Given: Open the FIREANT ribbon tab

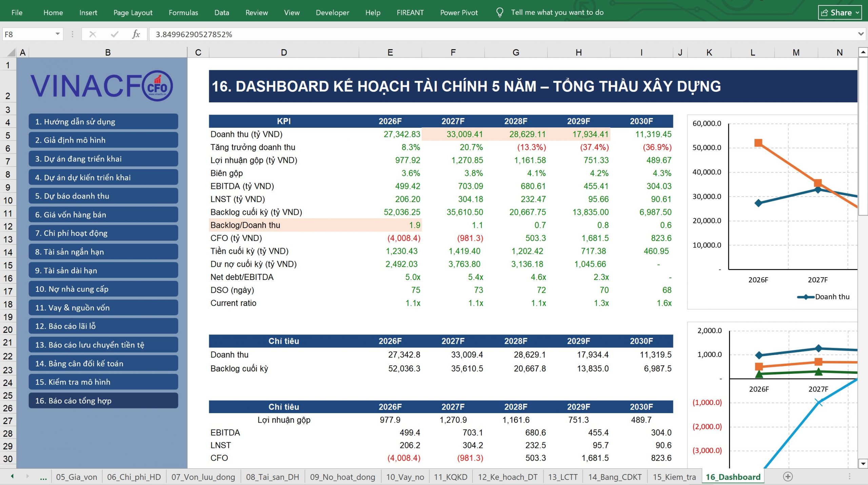Looking at the screenshot, I should [410, 13].
